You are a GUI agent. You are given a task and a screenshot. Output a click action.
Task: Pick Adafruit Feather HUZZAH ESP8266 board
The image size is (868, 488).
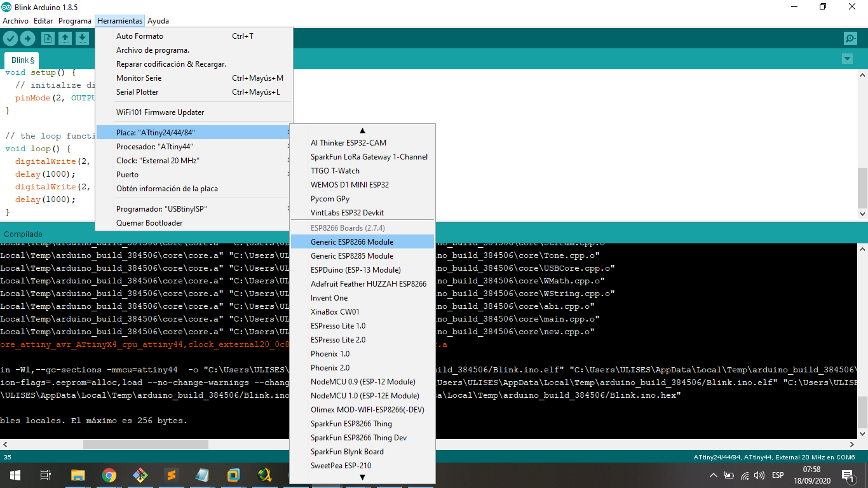pyautogui.click(x=363, y=284)
